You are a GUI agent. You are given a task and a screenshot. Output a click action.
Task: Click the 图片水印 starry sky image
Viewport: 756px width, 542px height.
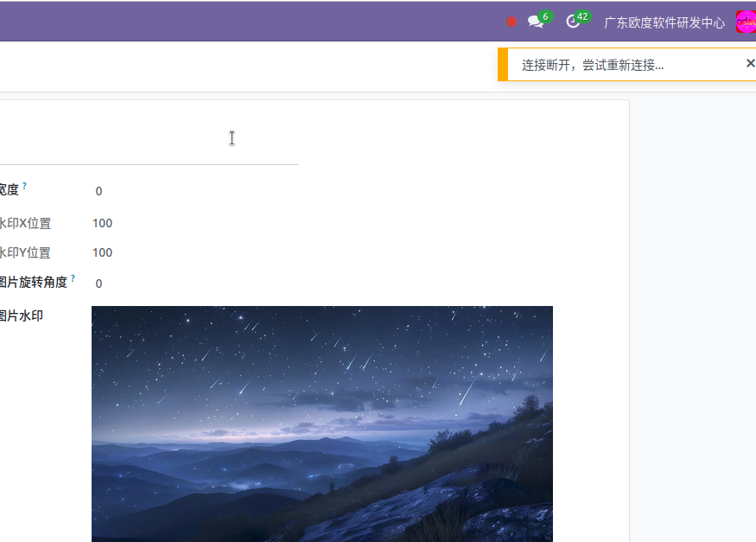click(x=322, y=424)
